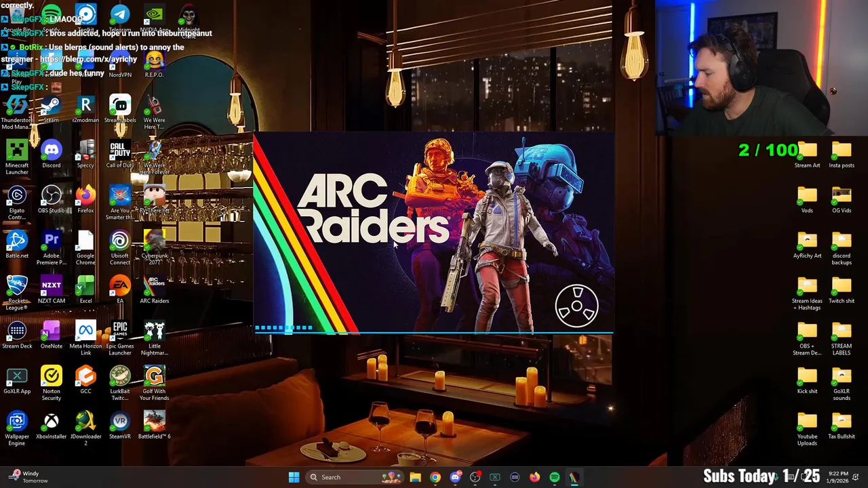Open the OneNote desktop icon
Image resolution: width=868 pixels, height=488 pixels.
coord(52,335)
